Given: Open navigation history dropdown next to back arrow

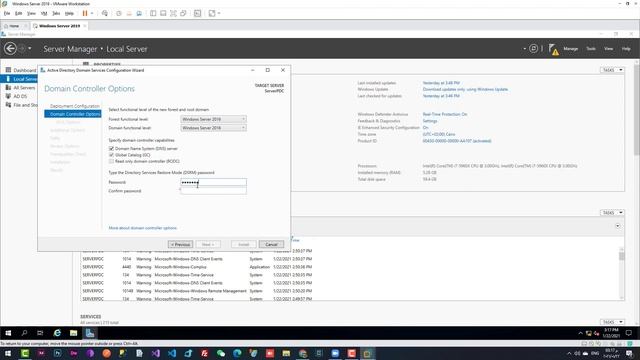Looking at the screenshot, I should 29,49.
